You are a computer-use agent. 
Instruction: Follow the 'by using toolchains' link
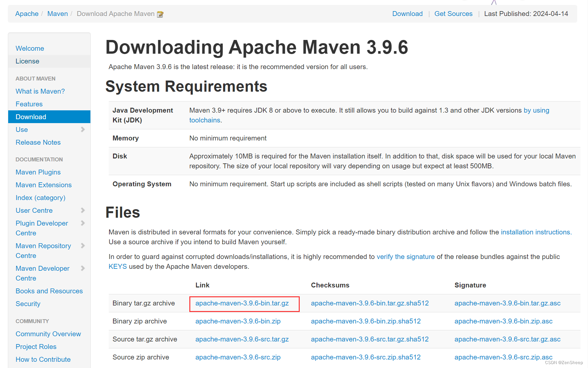coord(536,110)
